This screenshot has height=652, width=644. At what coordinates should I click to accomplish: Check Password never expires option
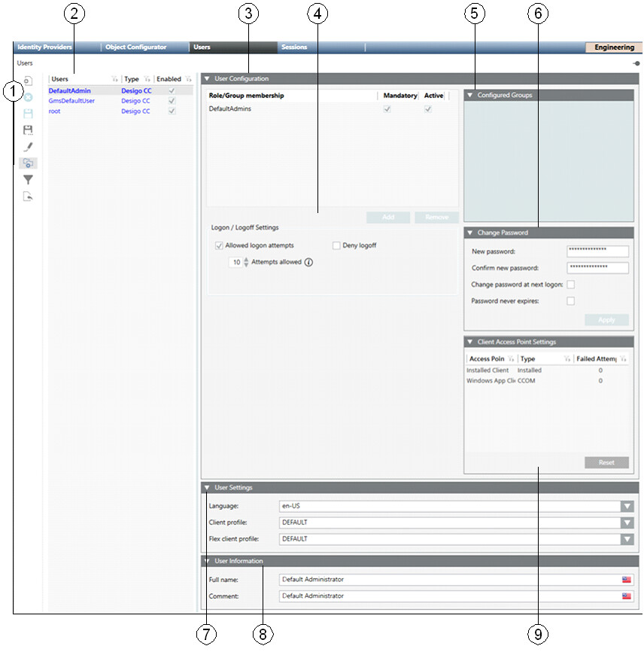coord(570,301)
